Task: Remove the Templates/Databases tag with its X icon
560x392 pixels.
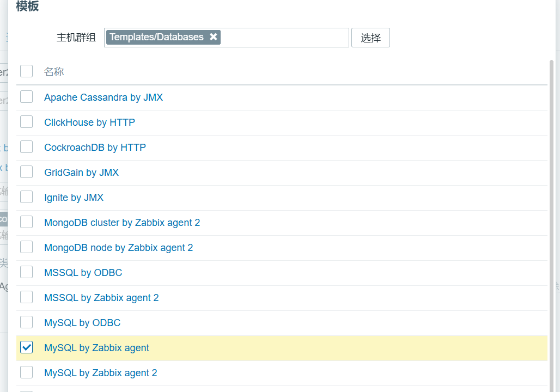Action: pos(213,37)
